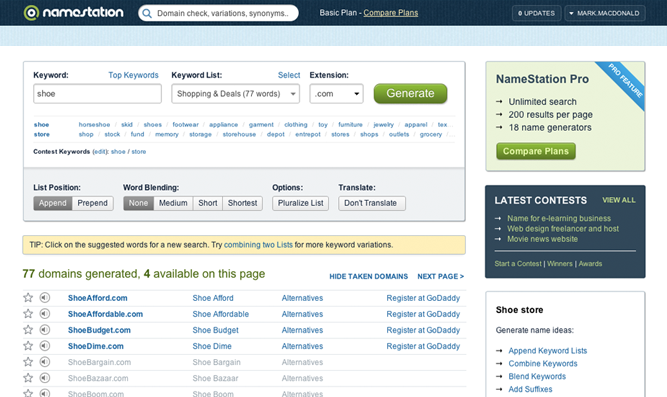Screen dimensions: 667x397
Task: Click the store keyword row label
Action: point(42,134)
